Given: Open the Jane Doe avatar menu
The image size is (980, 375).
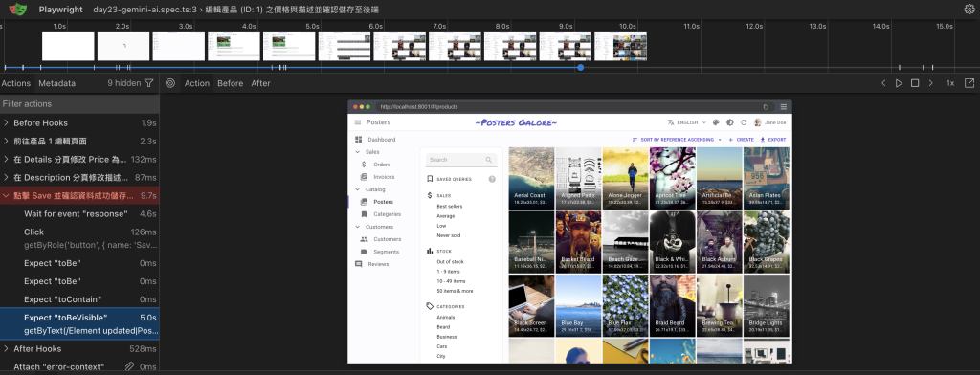Looking at the screenshot, I should tap(770, 122).
